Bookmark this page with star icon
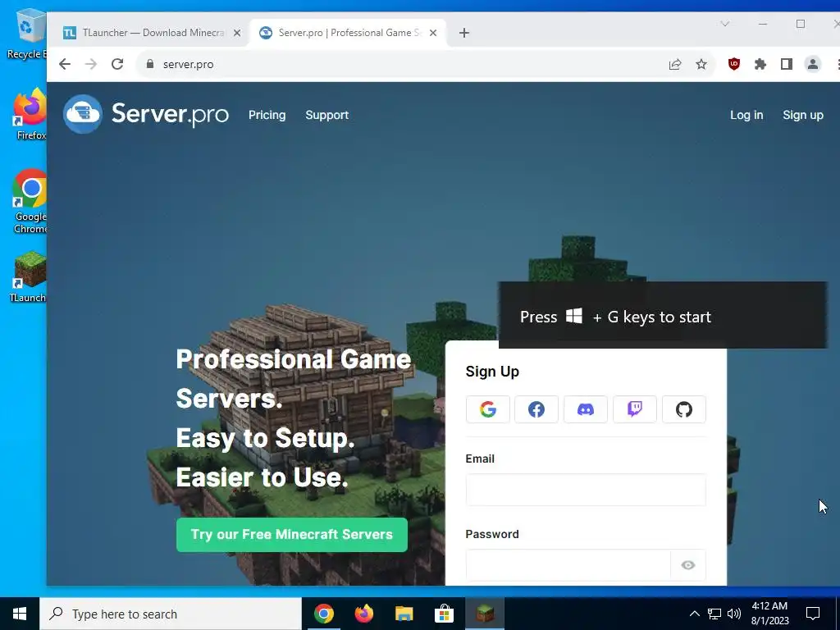The height and width of the screenshot is (630, 840). [701, 64]
